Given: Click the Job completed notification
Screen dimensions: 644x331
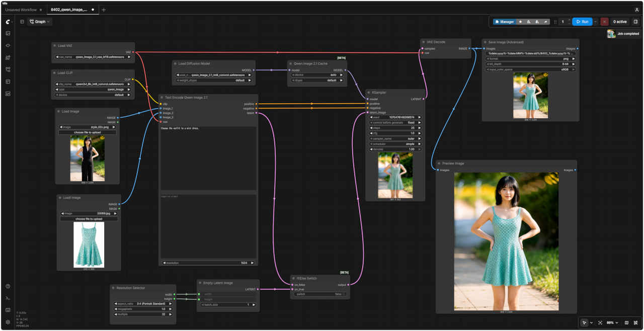Looking at the screenshot, I should click(623, 34).
